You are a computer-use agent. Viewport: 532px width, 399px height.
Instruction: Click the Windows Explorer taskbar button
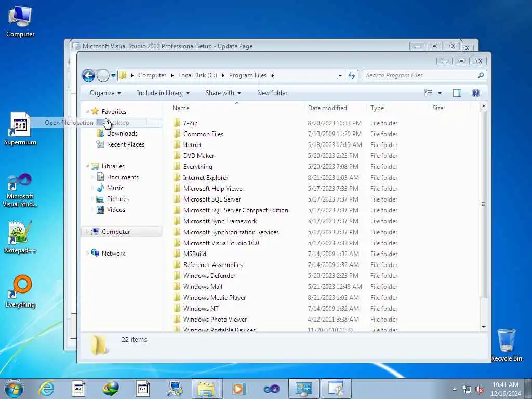pos(206,389)
